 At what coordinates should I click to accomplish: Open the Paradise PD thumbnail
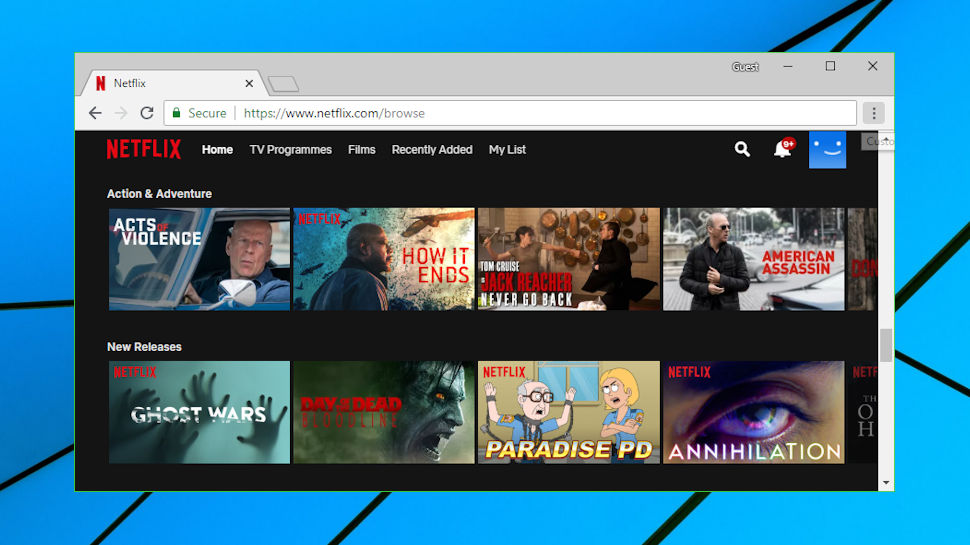coord(569,412)
